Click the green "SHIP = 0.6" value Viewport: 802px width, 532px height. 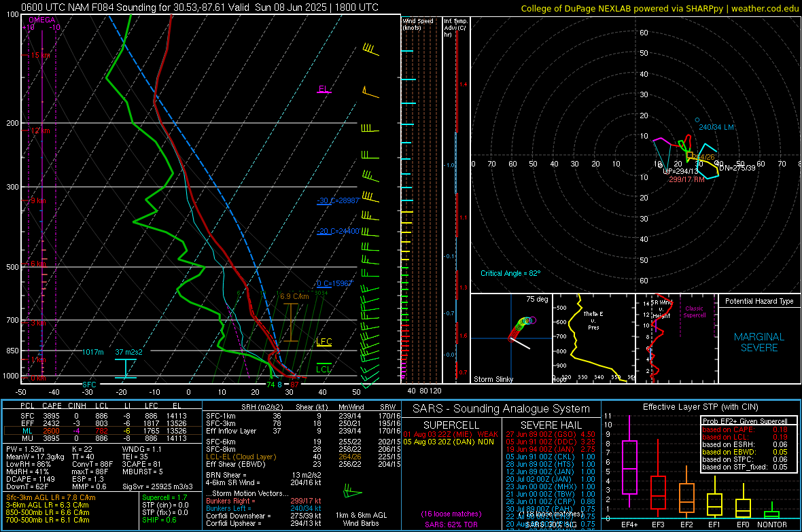pyautogui.click(x=159, y=520)
